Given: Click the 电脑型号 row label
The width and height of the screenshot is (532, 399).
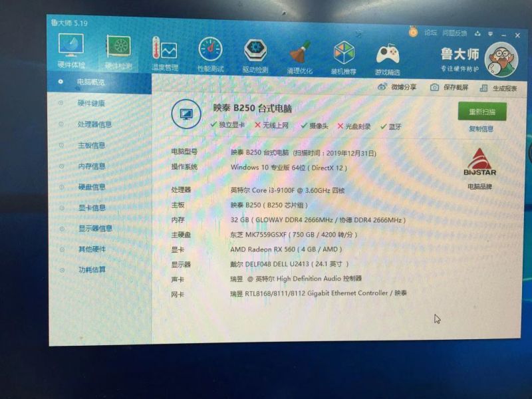Looking at the screenshot, I should point(184,152).
